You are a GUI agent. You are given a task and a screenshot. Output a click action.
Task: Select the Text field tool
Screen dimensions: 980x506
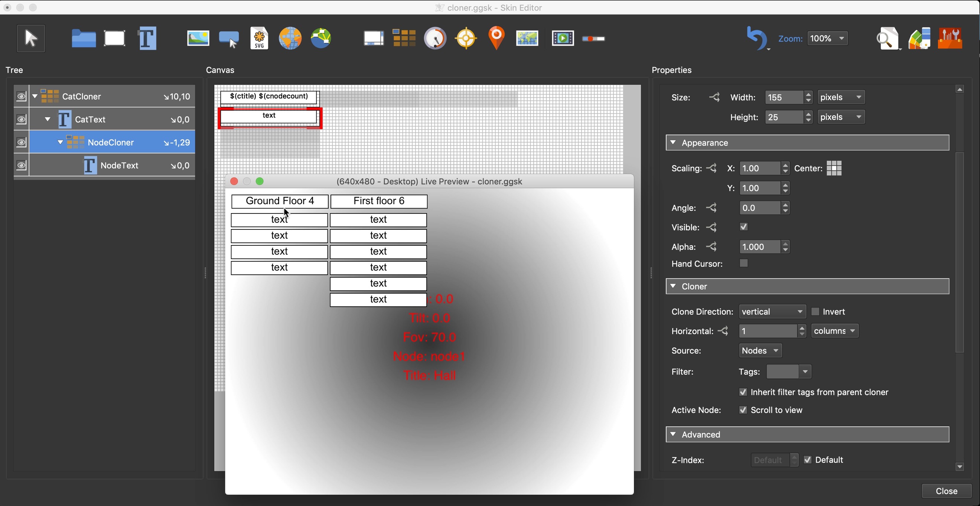click(147, 39)
